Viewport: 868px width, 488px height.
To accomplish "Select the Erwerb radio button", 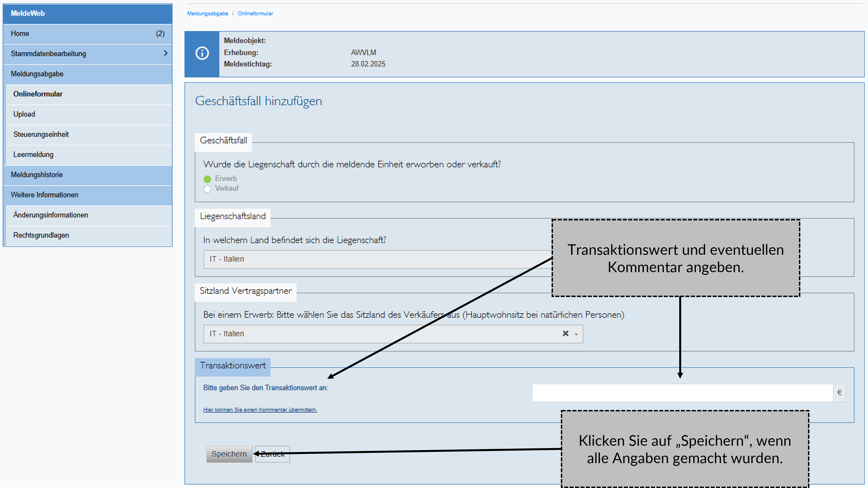I will pyautogui.click(x=207, y=179).
